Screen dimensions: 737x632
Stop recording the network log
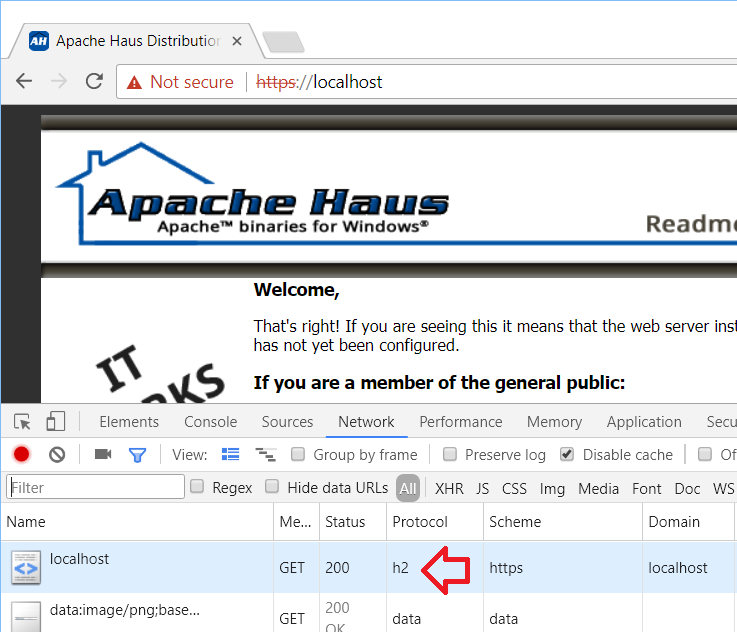tap(22, 454)
